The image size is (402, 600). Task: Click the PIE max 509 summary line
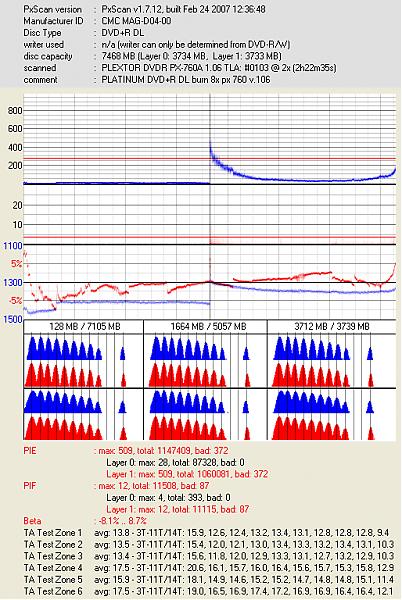(x=161, y=451)
